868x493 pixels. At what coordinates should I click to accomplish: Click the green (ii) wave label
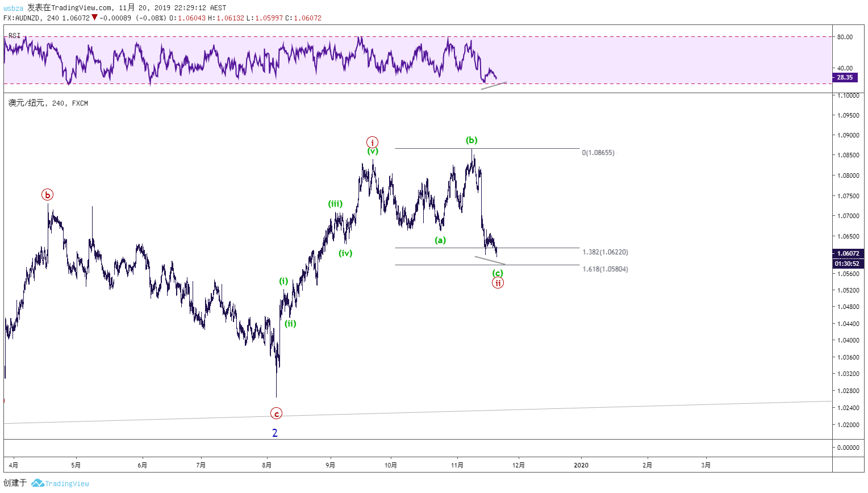290,324
